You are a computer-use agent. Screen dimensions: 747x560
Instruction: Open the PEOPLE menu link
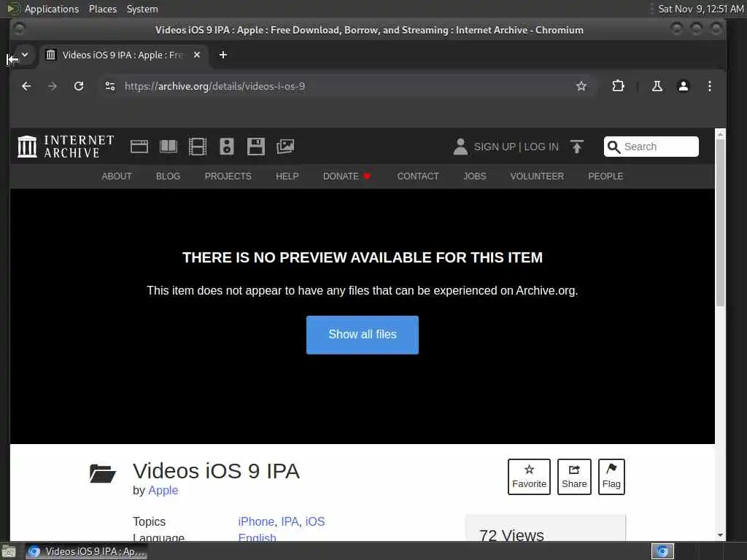pyautogui.click(x=605, y=176)
